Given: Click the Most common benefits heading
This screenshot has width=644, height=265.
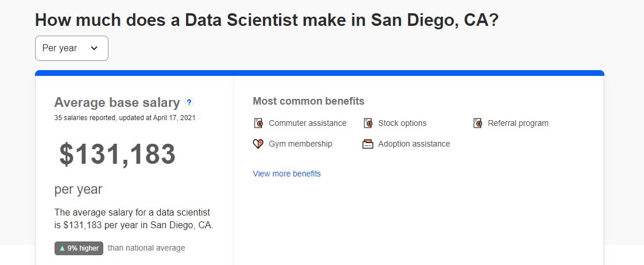Looking at the screenshot, I should [308, 101].
